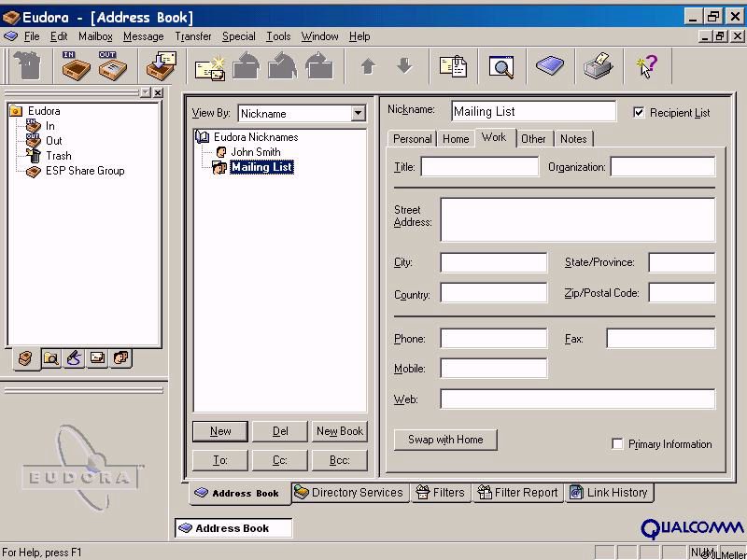
Task: Click into the Organization input field
Action: pos(663,167)
